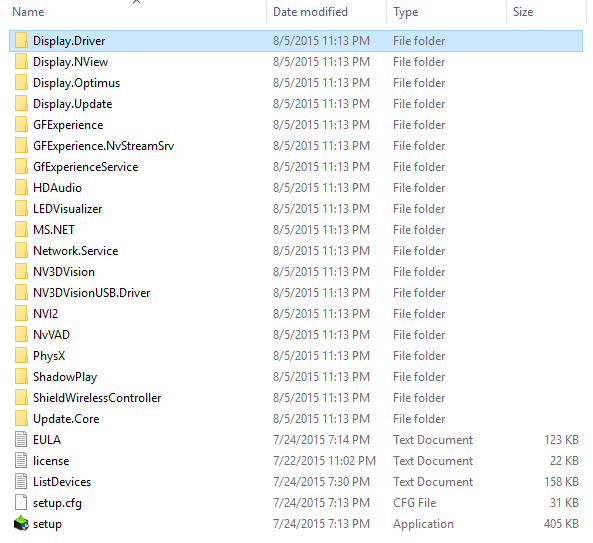Image resolution: width=593 pixels, height=543 pixels.
Task: Click the setup.cfg file icon
Action: click(x=21, y=502)
